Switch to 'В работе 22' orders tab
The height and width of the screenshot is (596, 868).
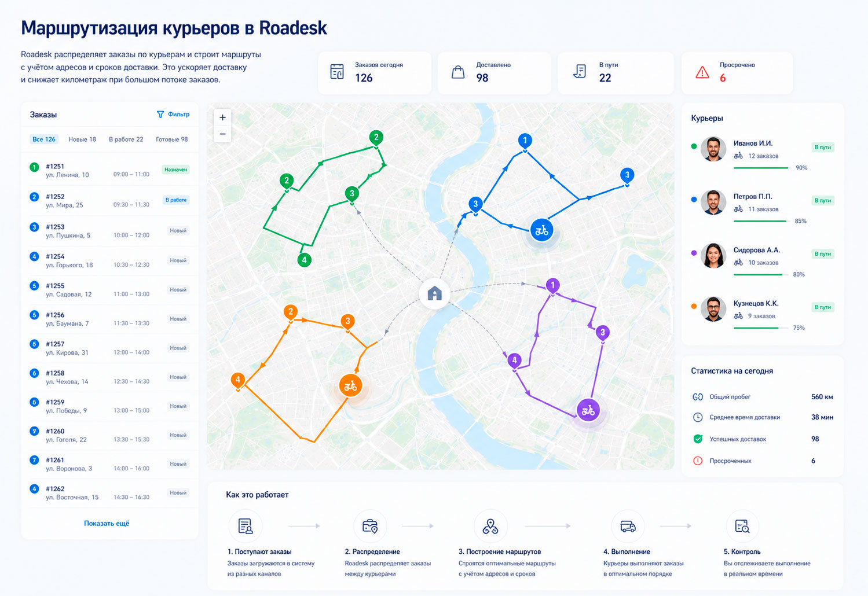pyautogui.click(x=126, y=139)
